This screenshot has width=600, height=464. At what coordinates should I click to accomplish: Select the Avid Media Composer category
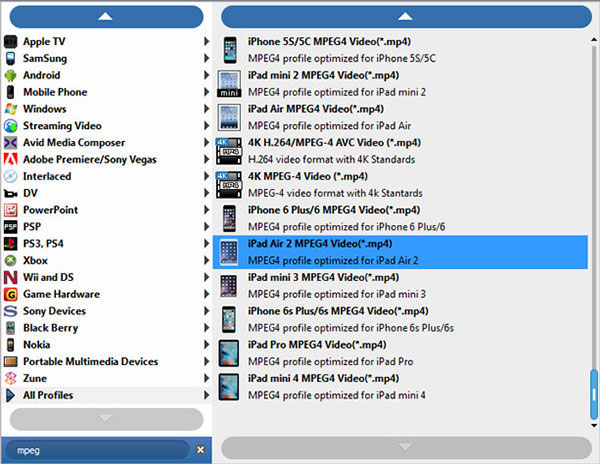point(74,142)
